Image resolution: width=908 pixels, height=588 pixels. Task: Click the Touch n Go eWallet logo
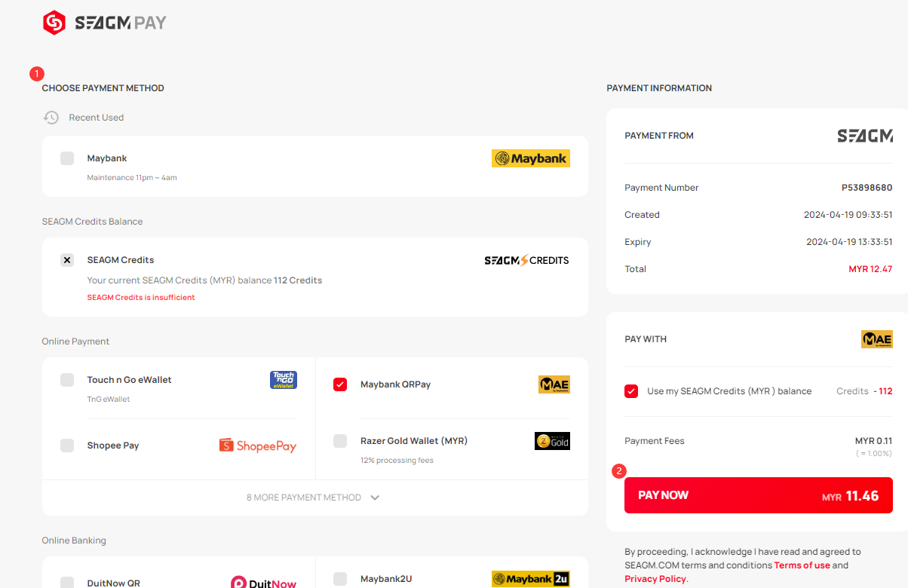284,380
